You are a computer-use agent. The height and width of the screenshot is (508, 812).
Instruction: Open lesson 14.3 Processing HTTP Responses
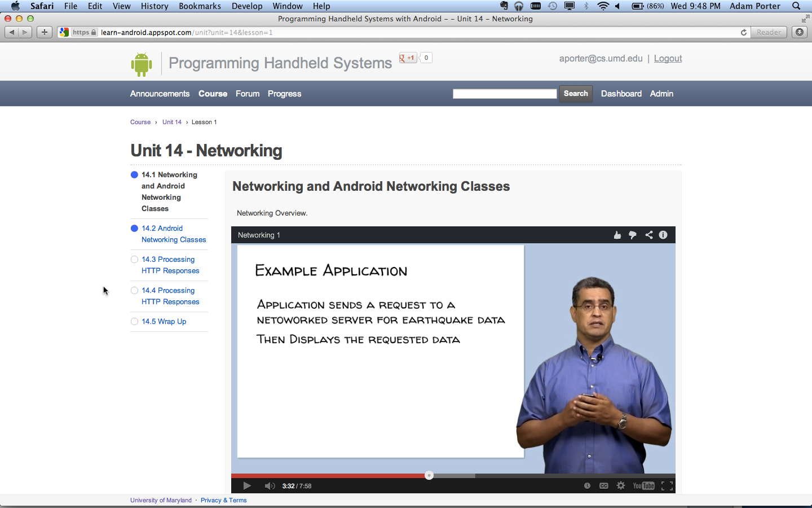(x=170, y=265)
